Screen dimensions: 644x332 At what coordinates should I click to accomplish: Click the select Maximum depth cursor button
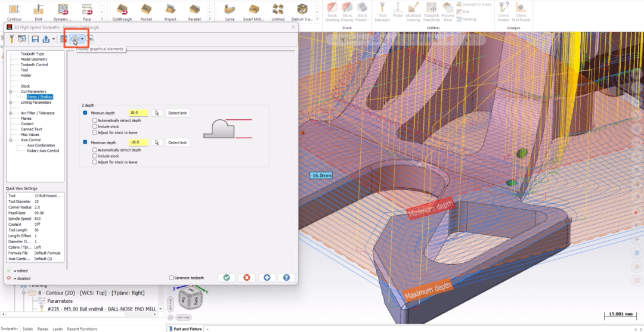click(x=157, y=142)
